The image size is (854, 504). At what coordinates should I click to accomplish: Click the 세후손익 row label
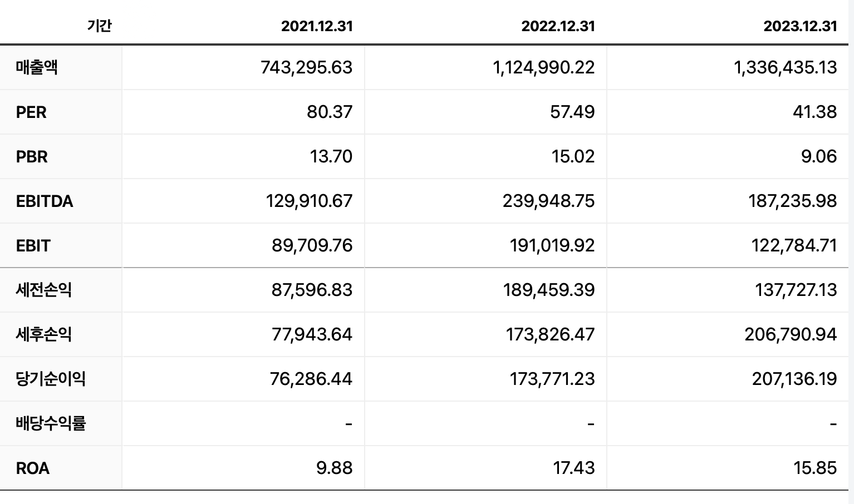coord(43,334)
